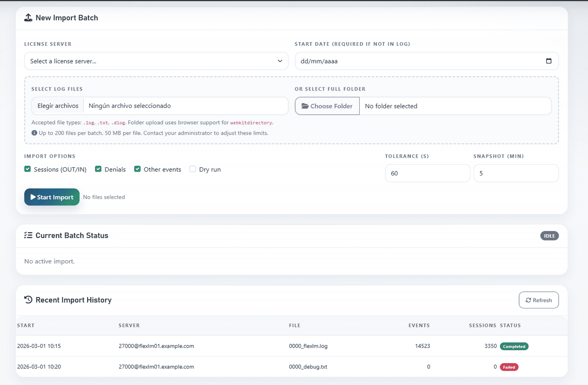Click the Completed status badge
588x385 pixels.
pyautogui.click(x=514, y=346)
